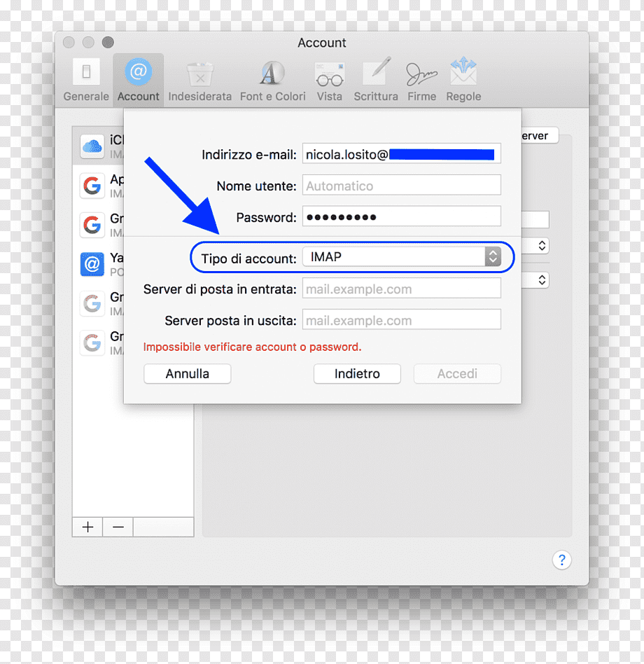Click the Password field
Viewport: 644px width, 664px height.
click(x=402, y=217)
